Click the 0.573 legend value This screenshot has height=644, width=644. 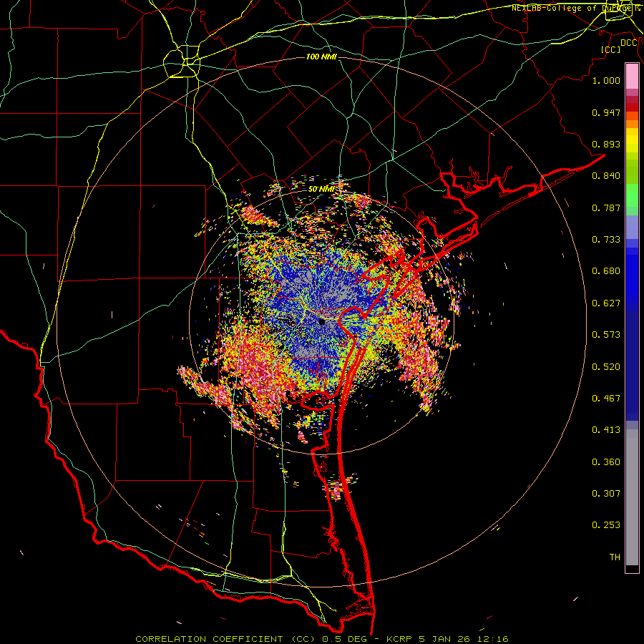pos(606,335)
